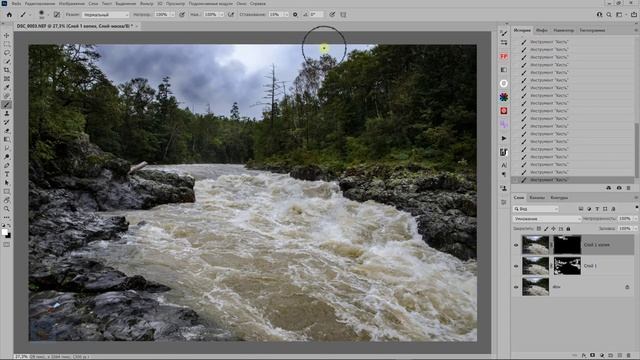640x360 pixels.
Task: Hide the top 'Слой 1 копия' layer
Action: pos(516,245)
